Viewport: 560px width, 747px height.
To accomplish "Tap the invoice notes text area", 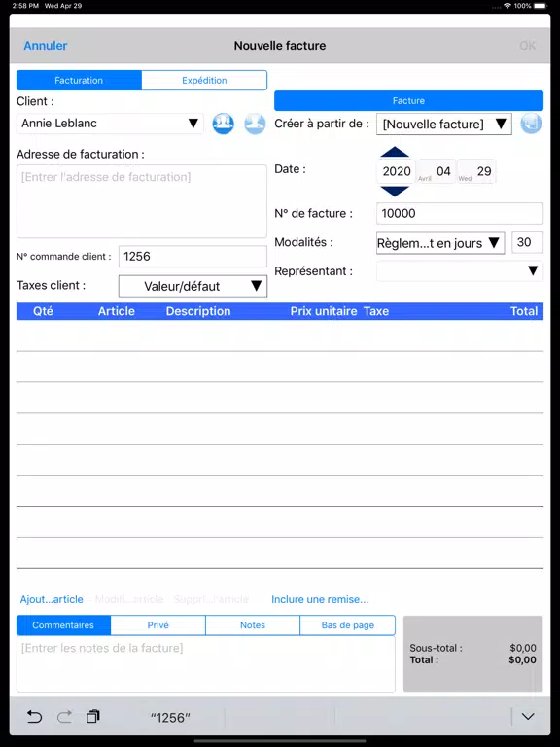I will (206, 664).
